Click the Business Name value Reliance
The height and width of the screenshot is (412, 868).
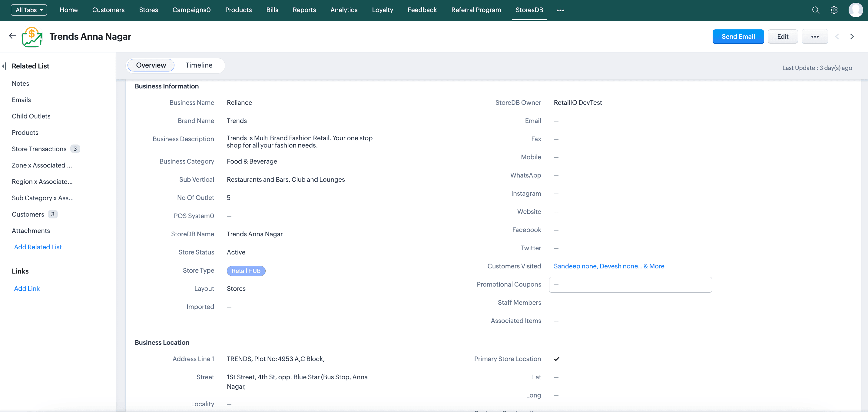coord(239,102)
